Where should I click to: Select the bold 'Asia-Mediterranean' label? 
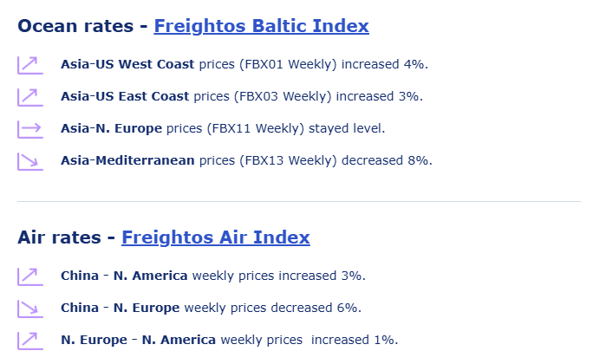127,160
